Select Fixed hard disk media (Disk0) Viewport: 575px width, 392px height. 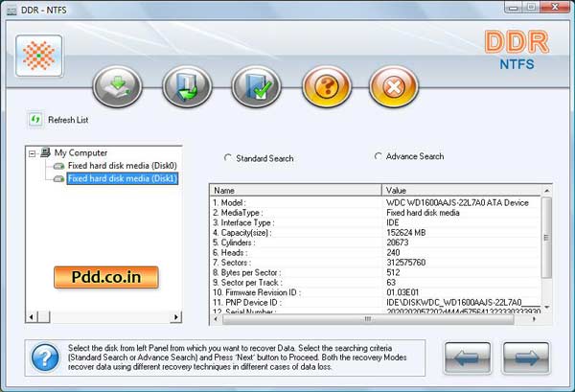(122, 166)
